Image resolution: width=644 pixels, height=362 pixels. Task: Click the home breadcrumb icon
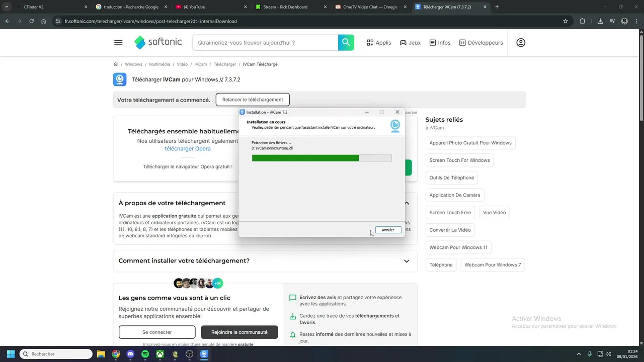pos(116,64)
